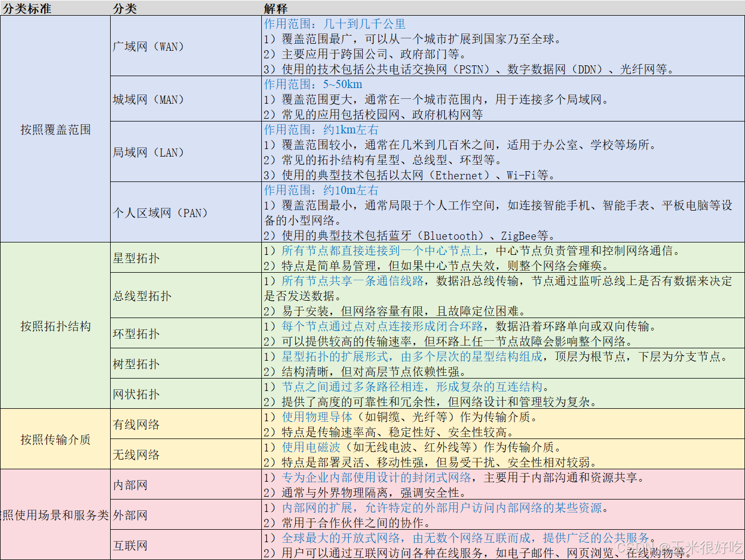The image size is (745, 560).
Task: Click the text '使用电磁波'
Action: [311, 447]
